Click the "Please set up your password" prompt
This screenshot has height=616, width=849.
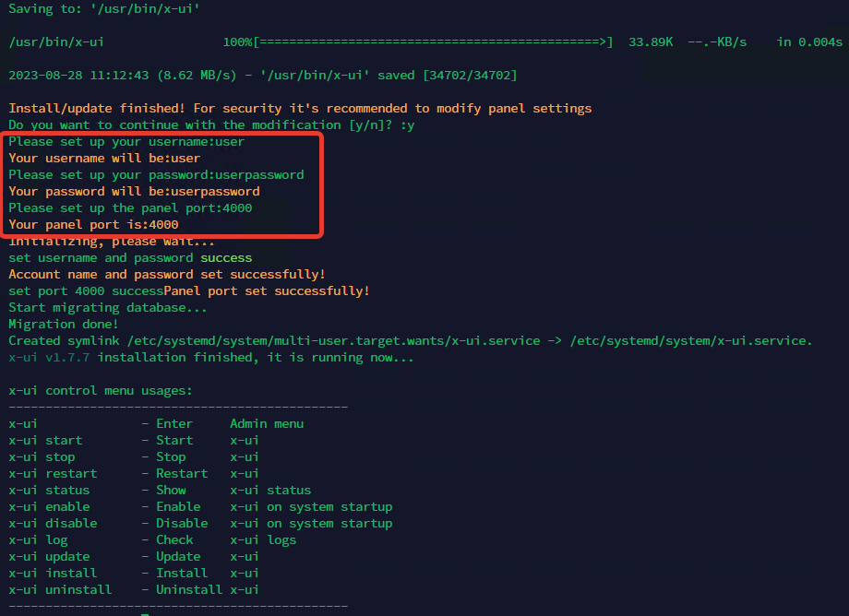coord(111,174)
